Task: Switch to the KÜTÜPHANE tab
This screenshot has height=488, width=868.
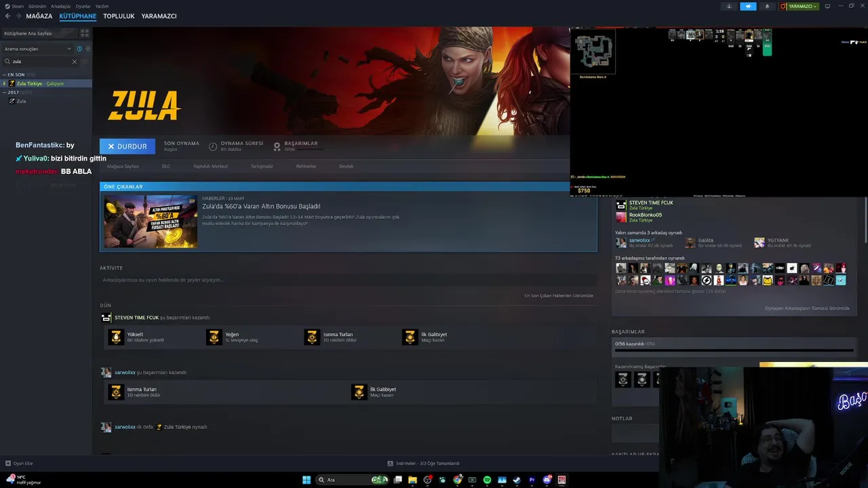Action: click(78, 16)
